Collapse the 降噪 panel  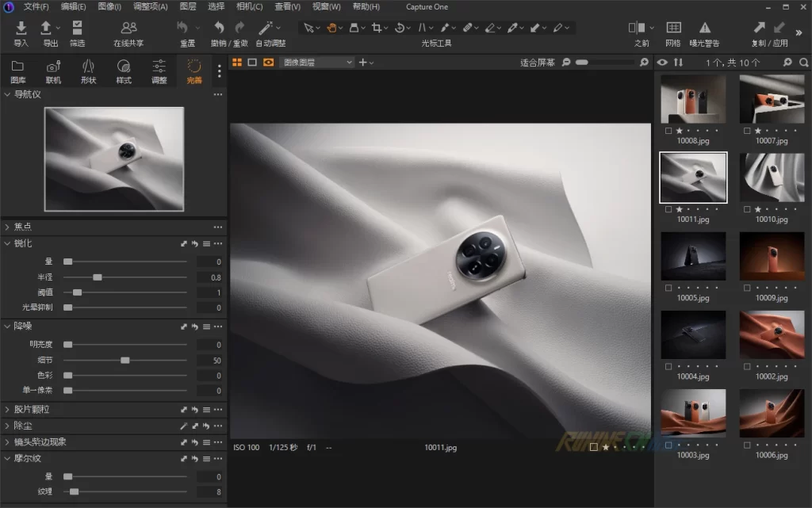click(x=7, y=326)
